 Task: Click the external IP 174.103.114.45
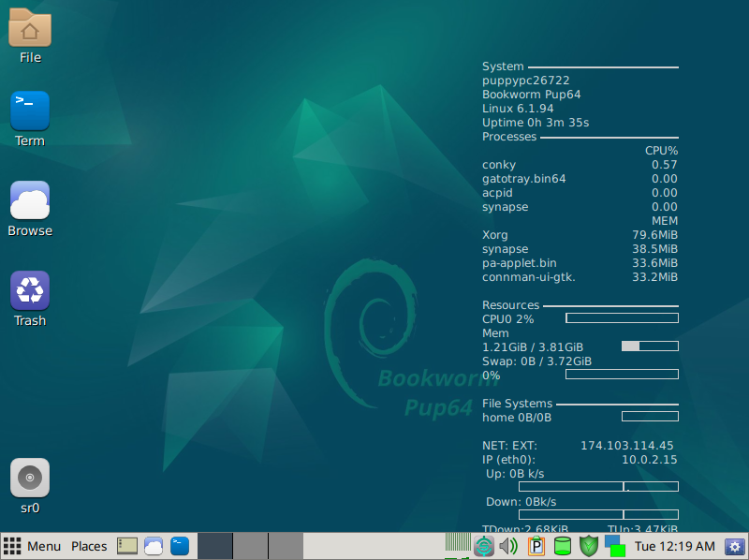coord(626,446)
